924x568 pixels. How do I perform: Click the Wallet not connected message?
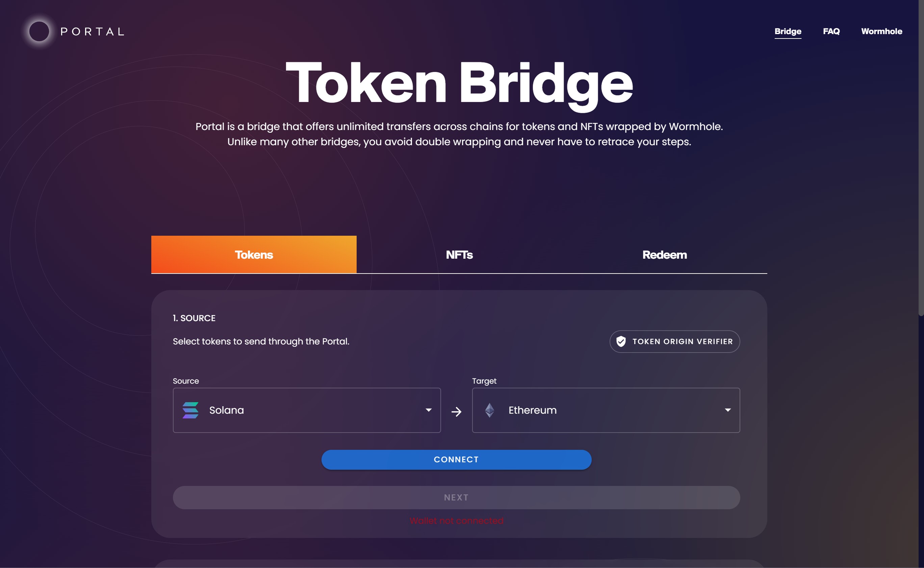(456, 521)
